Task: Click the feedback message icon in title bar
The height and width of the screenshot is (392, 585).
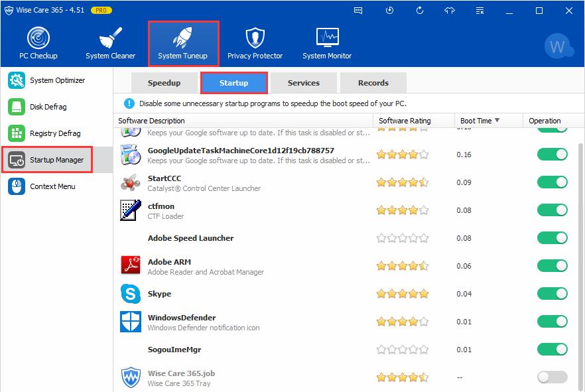Action: [358, 11]
